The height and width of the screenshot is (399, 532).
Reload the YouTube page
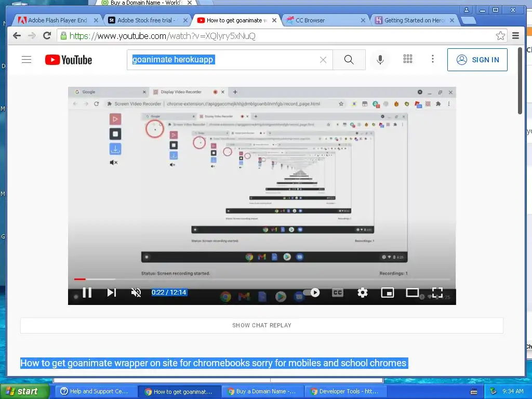47,36
